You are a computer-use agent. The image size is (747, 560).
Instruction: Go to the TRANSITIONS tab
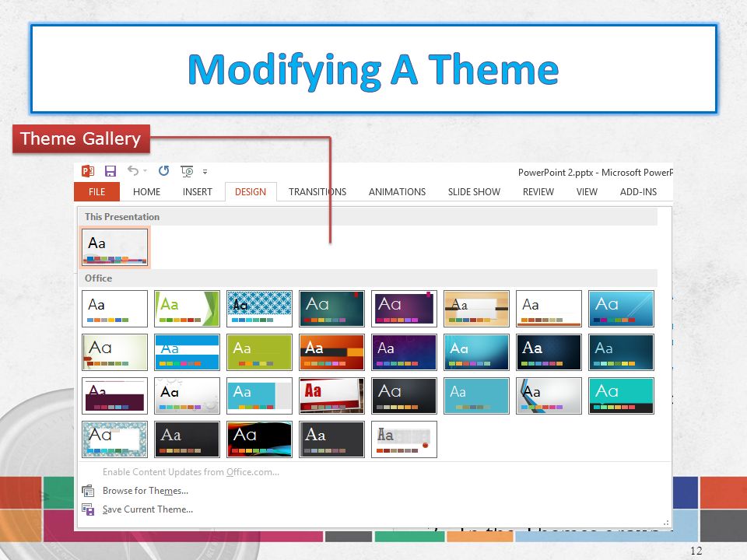pyautogui.click(x=317, y=191)
